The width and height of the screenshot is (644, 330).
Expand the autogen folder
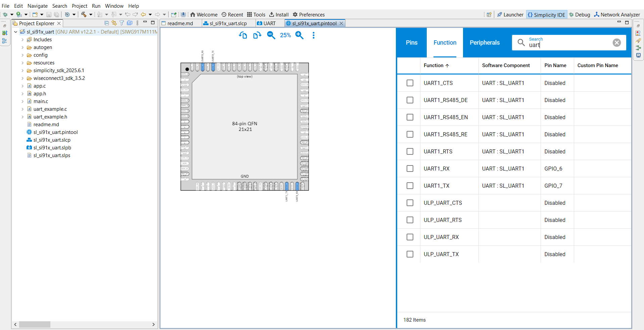pyautogui.click(x=22, y=47)
